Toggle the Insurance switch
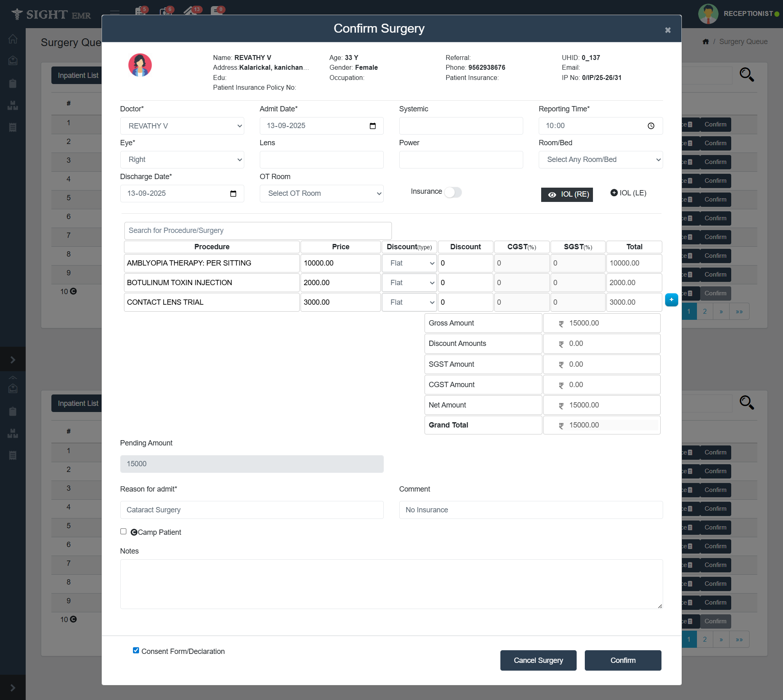Viewport: 783px width, 700px height. tap(453, 192)
